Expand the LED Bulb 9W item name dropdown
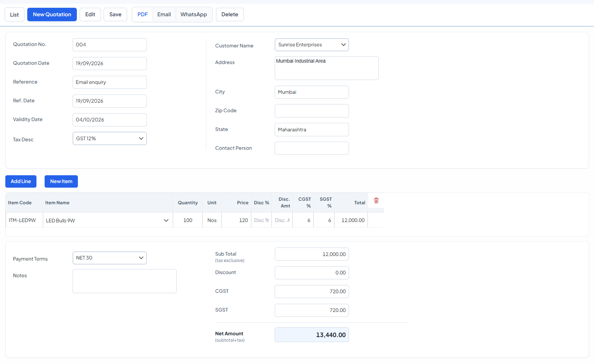The height and width of the screenshot is (364, 594). click(108, 220)
